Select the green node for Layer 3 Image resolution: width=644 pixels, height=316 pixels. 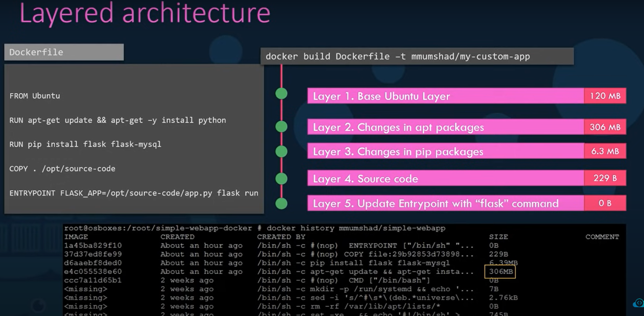[x=281, y=150]
